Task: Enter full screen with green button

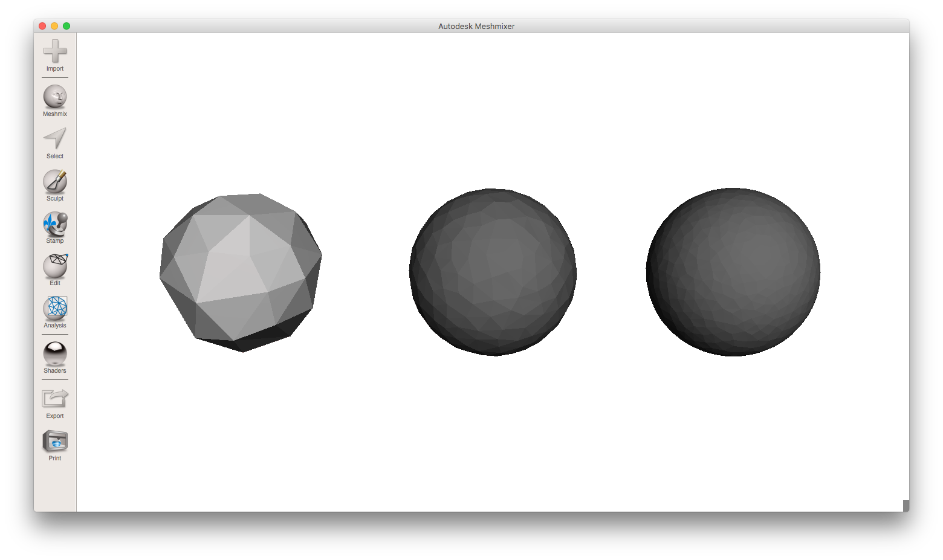Action: point(66,26)
